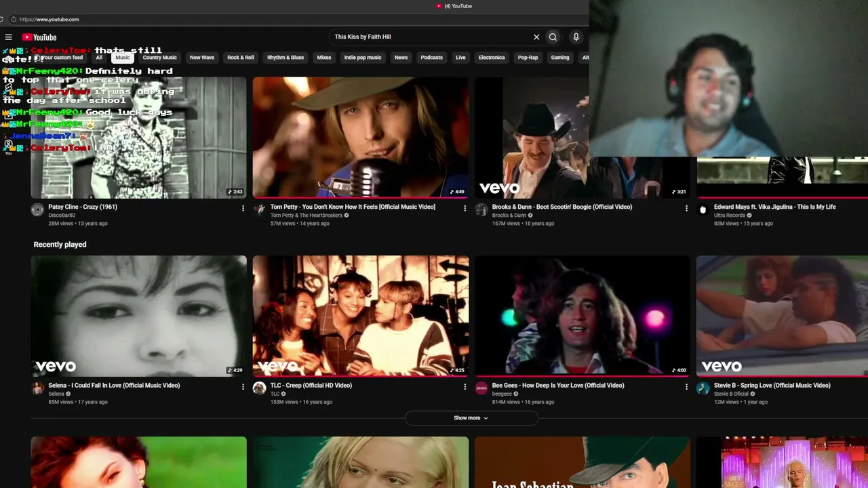Visit the Ultra Records channel name link
The width and height of the screenshot is (868, 488).
pos(730,216)
